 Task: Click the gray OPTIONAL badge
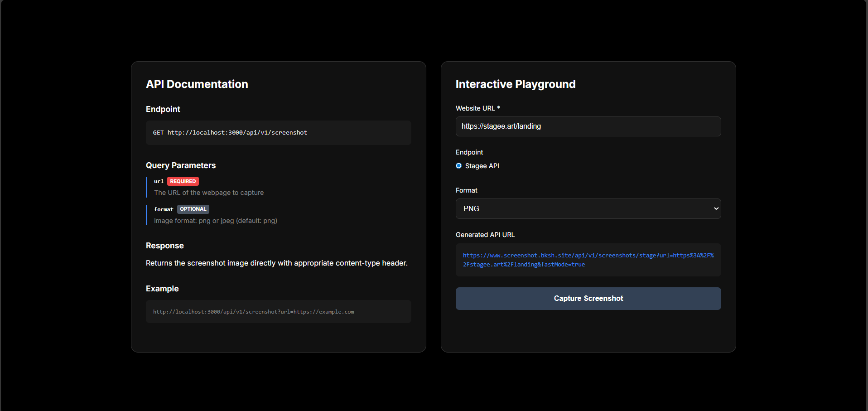(193, 209)
